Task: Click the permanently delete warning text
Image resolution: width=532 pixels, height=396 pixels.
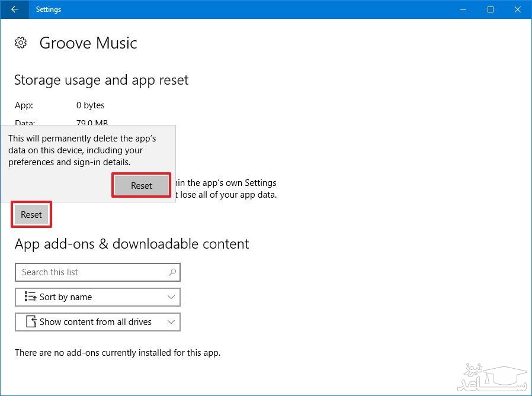Action: click(x=82, y=150)
